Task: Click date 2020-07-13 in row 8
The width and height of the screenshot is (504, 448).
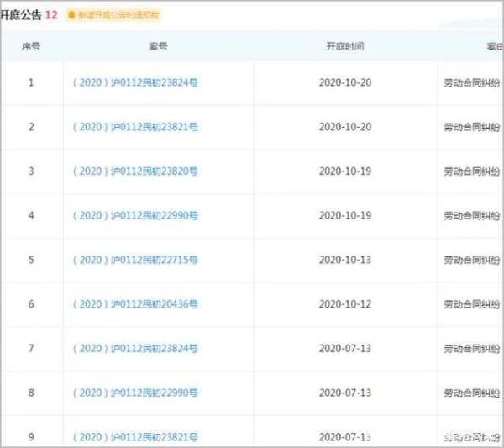Action: (x=345, y=393)
